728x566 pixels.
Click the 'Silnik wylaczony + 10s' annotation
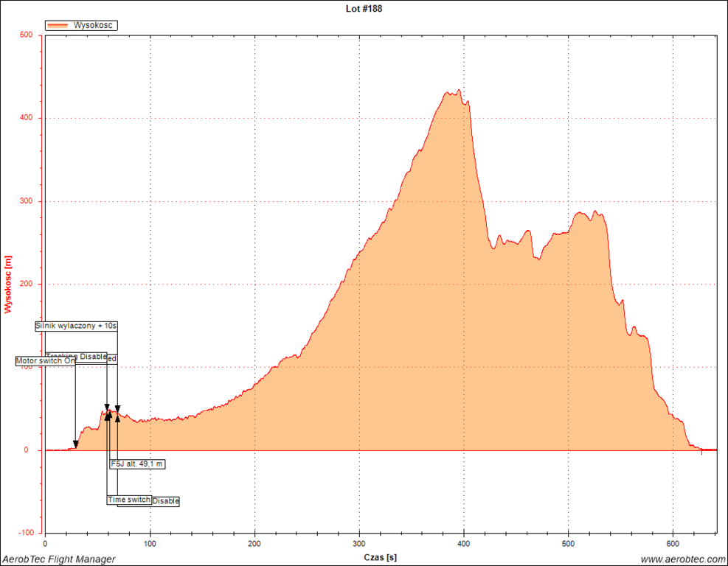coord(77,326)
